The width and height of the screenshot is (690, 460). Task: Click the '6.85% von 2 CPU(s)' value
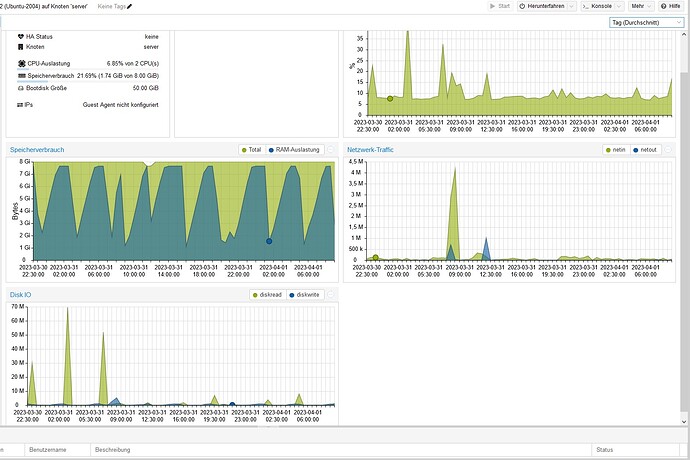(132, 63)
